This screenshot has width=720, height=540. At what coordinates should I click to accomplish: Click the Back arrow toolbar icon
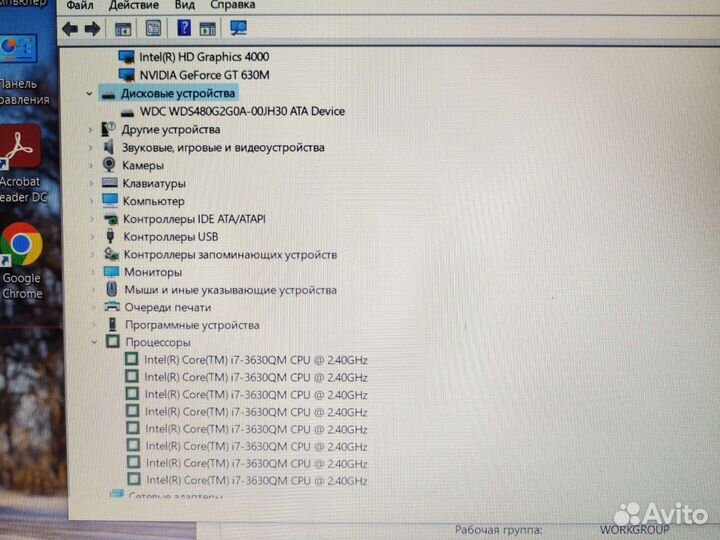coord(70,29)
